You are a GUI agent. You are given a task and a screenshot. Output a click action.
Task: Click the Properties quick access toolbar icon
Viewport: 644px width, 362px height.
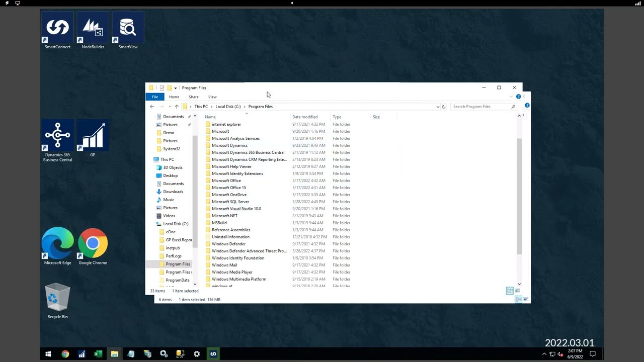pyautogui.click(x=162, y=87)
